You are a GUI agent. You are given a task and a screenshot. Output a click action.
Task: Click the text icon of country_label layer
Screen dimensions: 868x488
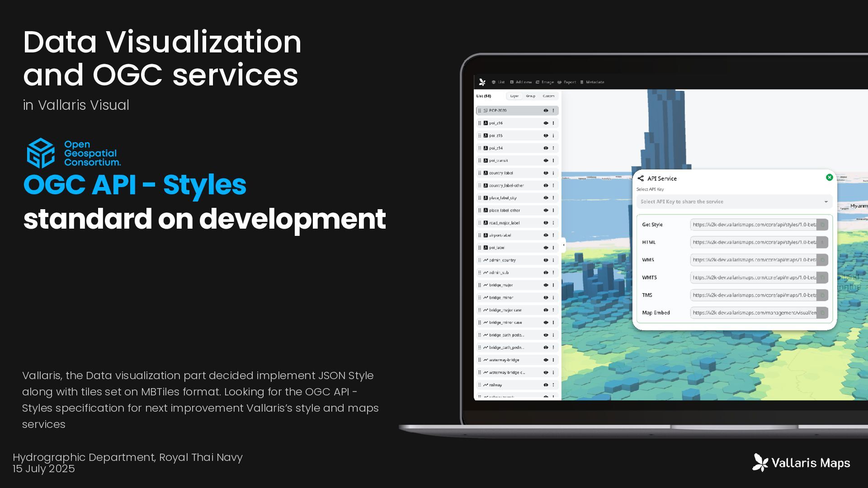tap(486, 173)
